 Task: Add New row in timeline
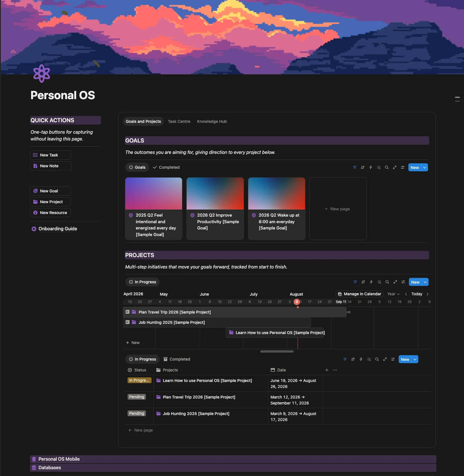click(x=133, y=343)
